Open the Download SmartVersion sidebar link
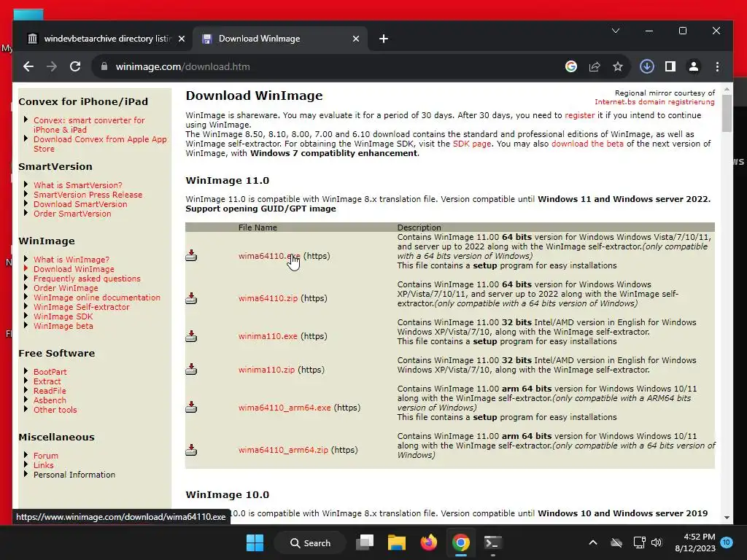Viewport: 747px width, 560px height. tap(80, 204)
